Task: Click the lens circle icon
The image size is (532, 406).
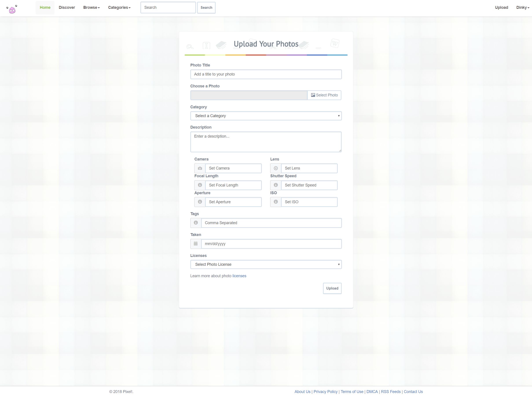Action: point(275,168)
